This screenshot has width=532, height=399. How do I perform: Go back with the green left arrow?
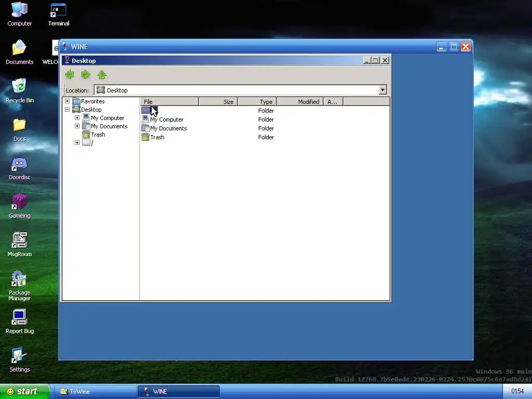70,74
